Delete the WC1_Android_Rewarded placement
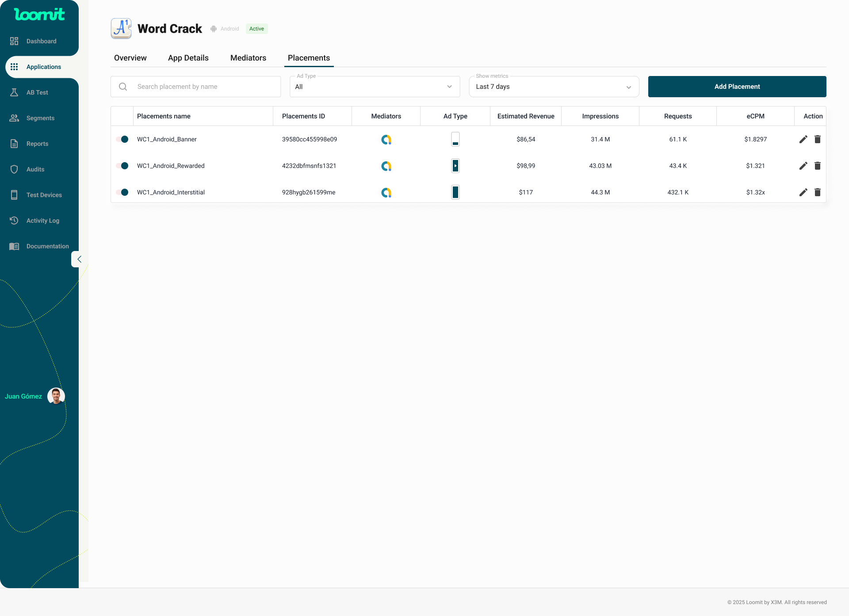Screen dimensions: 849x616 point(818,166)
